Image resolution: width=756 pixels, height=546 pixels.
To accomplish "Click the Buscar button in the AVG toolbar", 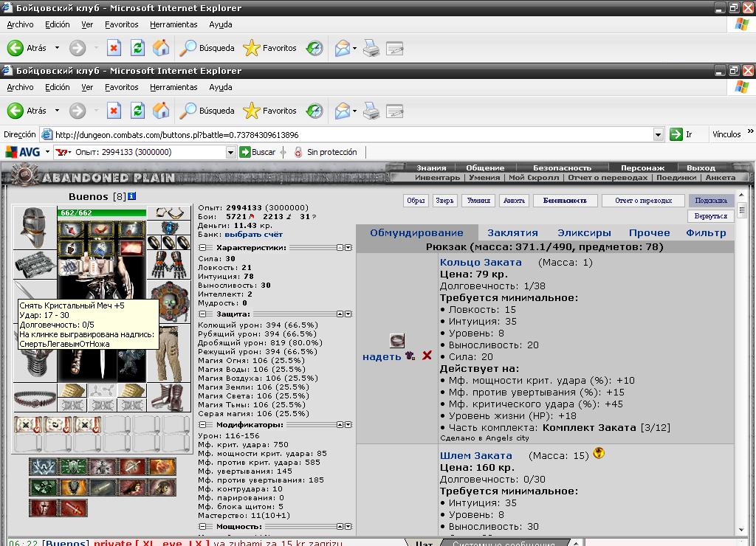I will point(258,152).
